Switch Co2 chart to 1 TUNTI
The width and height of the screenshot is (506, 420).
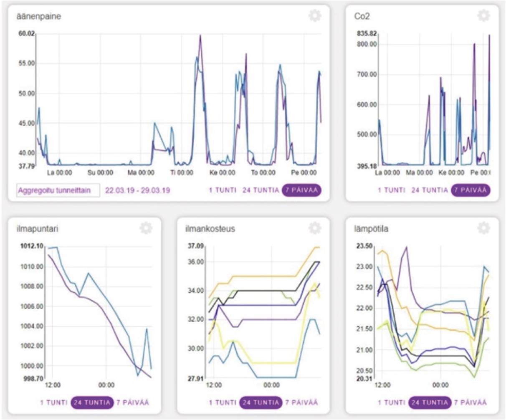(391, 190)
